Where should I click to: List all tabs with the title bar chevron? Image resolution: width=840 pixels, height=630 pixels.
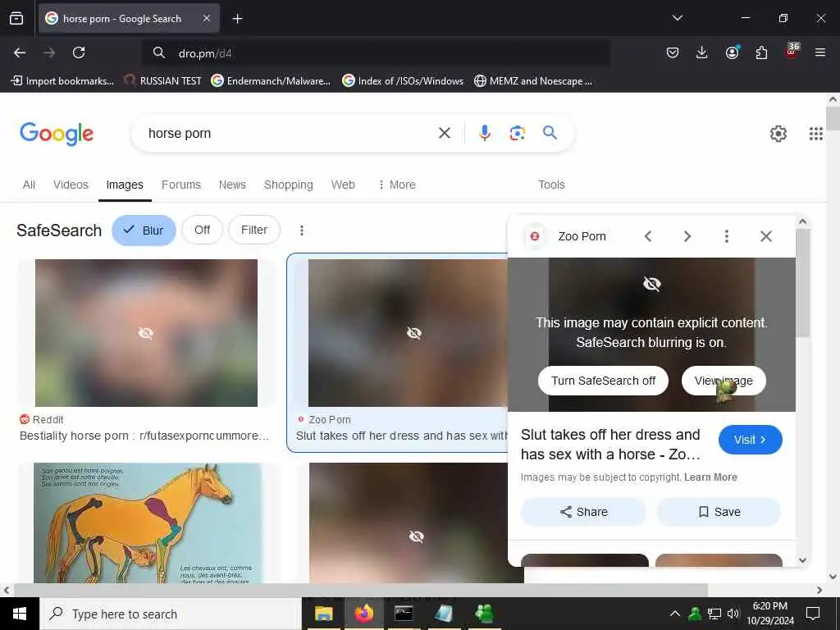coord(678,18)
